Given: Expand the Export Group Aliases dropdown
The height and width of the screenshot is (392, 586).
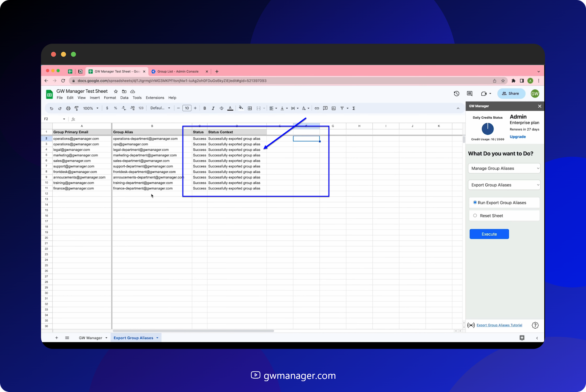Looking at the screenshot, I should point(504,185).
